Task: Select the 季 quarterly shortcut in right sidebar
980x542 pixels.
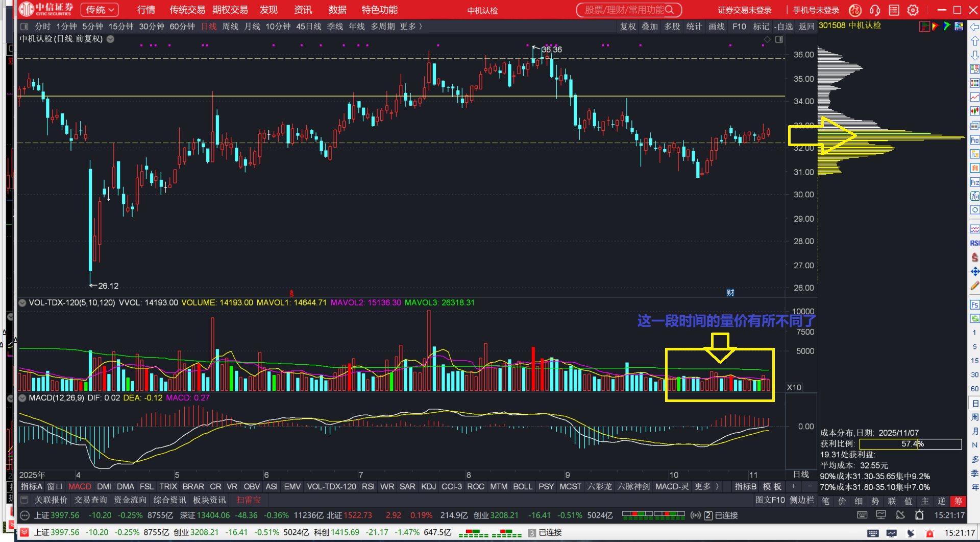Action: 974,473
